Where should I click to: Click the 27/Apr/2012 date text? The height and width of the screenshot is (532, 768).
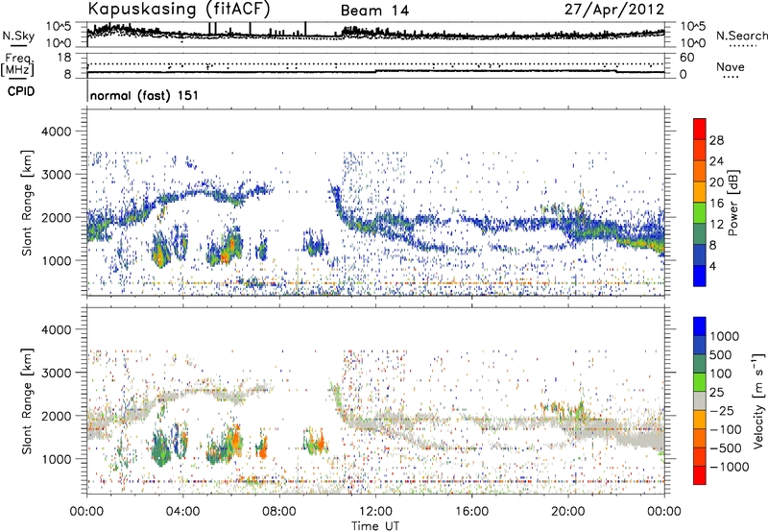[x=614, y=10]
